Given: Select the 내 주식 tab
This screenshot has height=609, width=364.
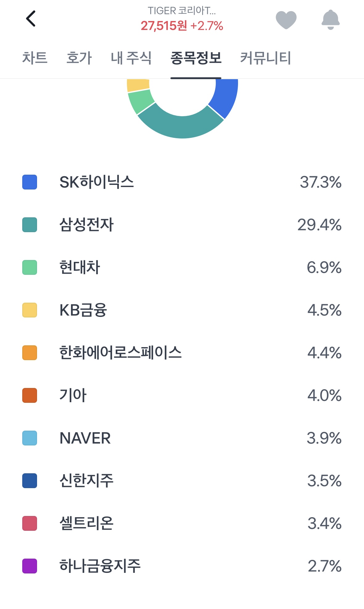Looking at the screenshot, I should click(x=131, y=58).
